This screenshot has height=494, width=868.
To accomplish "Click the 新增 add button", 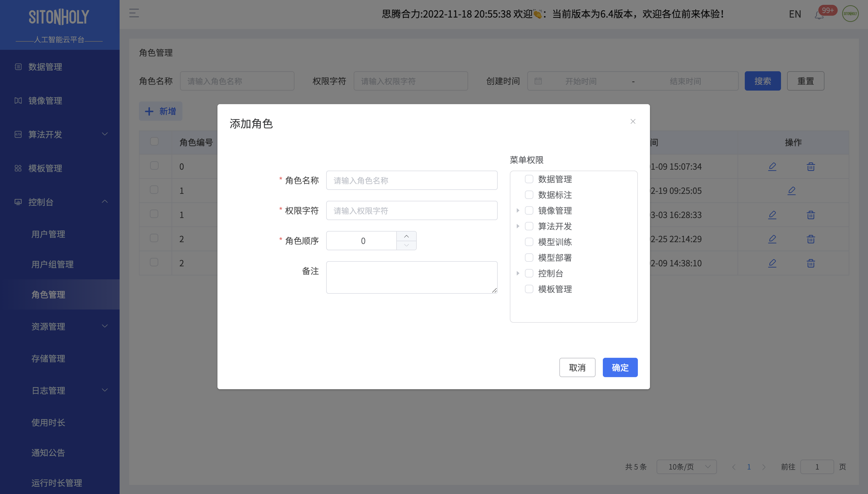I will (160, 111).
